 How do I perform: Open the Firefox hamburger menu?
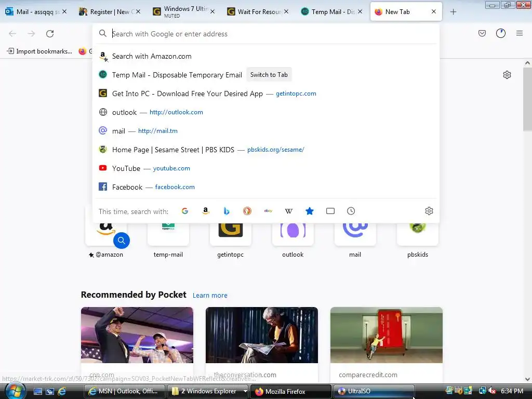pos(520,33)
